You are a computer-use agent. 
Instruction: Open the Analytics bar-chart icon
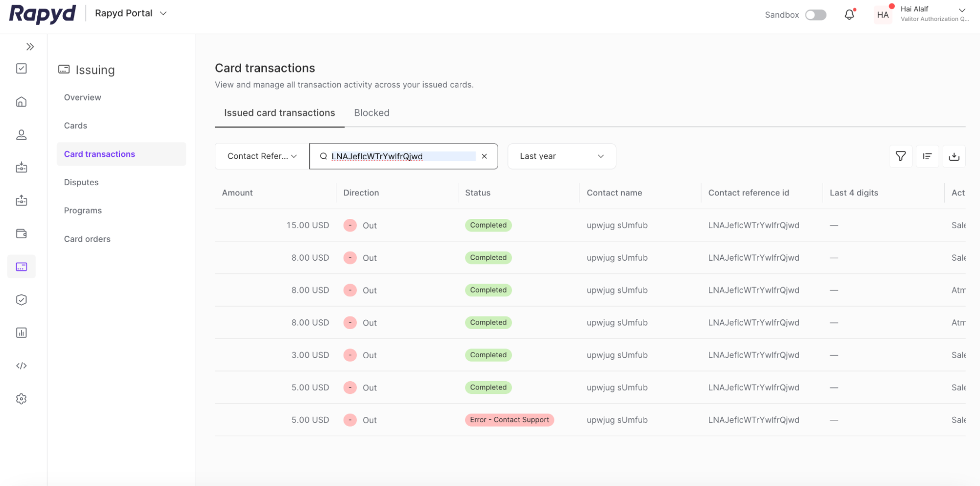coord(21,333)
